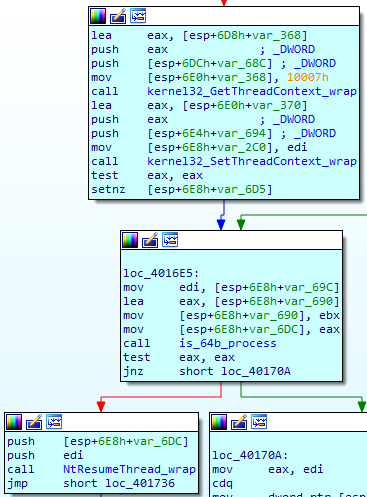The height and width of the screenshot is (497, 367).
Task: Click the setnz mnemonic
Action: (108, 189)
